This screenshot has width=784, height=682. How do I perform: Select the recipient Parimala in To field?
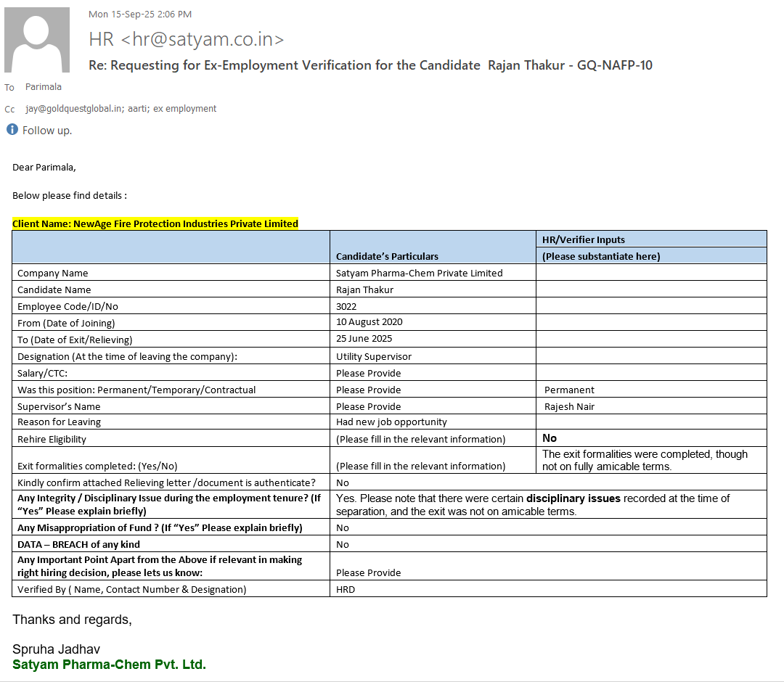(44, 87)
